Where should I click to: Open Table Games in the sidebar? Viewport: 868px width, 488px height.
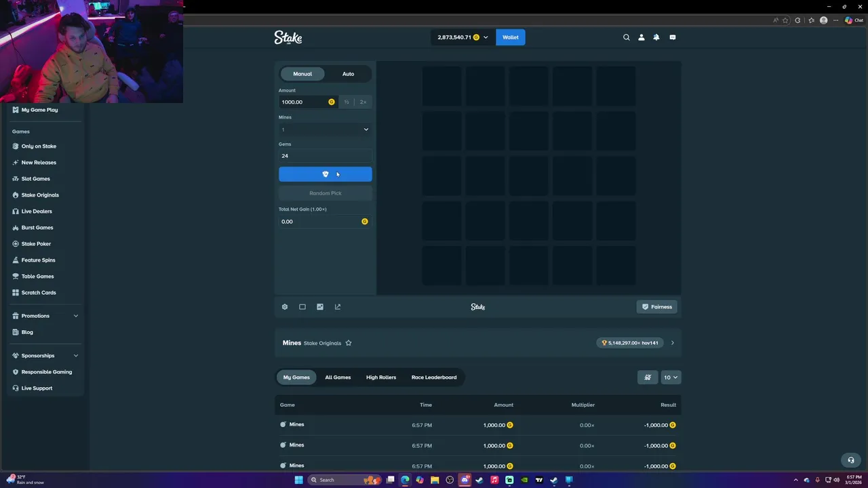(37, 277)
